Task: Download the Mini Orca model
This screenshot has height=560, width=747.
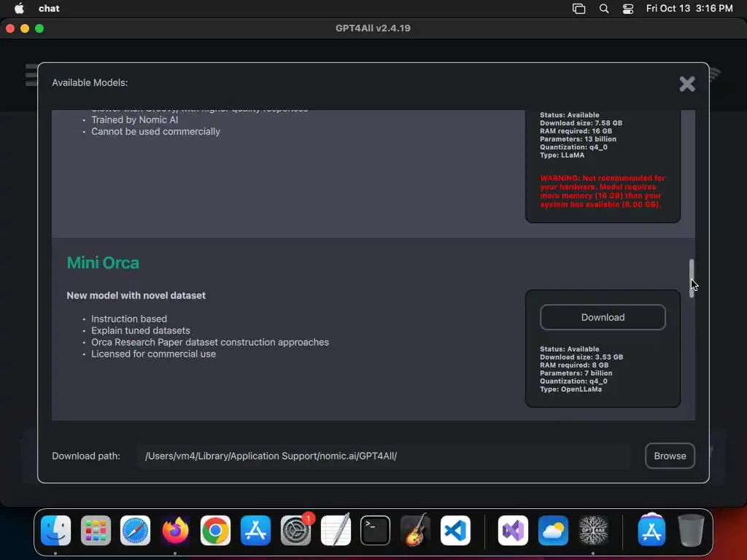Action: [x=603, y=317]
